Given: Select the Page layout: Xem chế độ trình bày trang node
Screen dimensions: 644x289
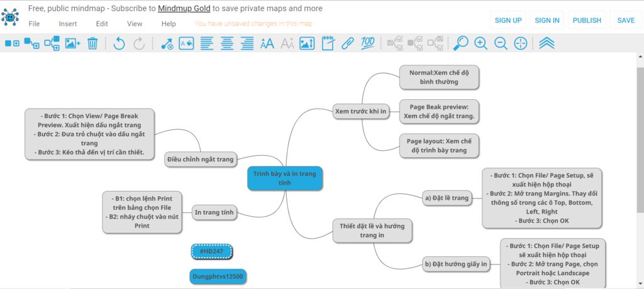Looking at the screenshot, I should [x=439, y=145].
